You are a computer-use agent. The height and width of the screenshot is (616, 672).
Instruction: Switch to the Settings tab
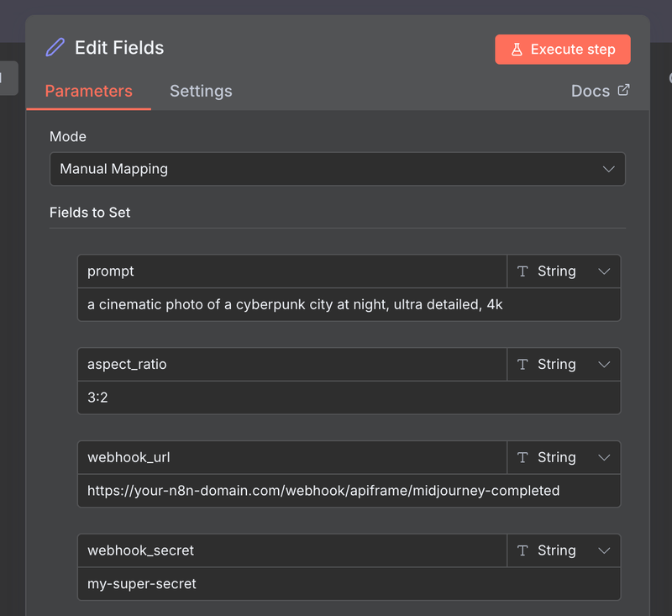201,91
